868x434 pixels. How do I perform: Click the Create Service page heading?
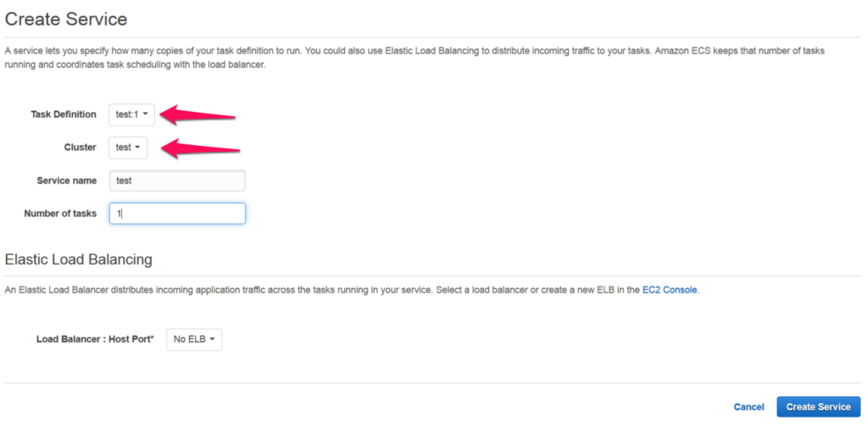pyautogui.click(x=66, y=19)
